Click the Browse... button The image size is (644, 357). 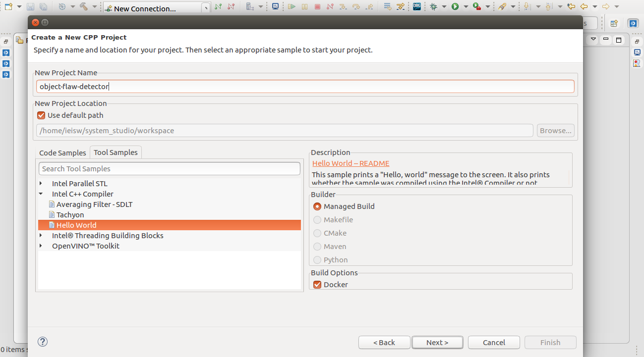pos(556,131)
